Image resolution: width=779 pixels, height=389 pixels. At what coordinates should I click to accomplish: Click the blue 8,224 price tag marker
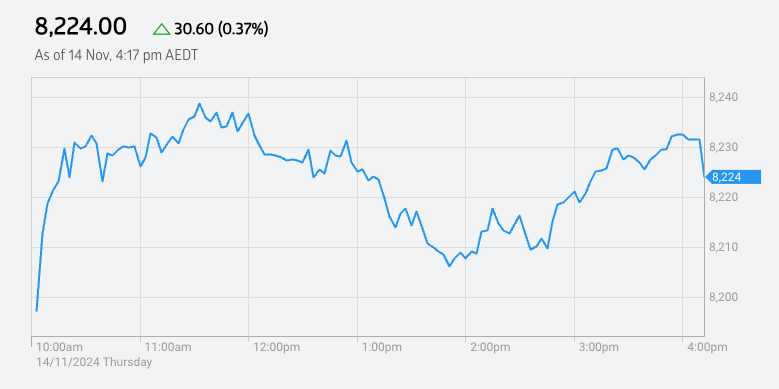click(x=733, y=177)
